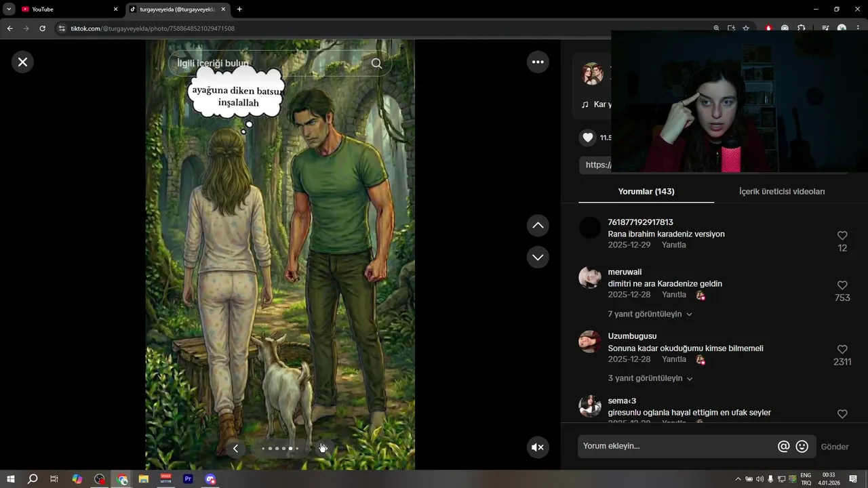
Task: Reply to meruwaii's comment with Yanıtla
Action: pyautogui.click(x=674, y=295)
